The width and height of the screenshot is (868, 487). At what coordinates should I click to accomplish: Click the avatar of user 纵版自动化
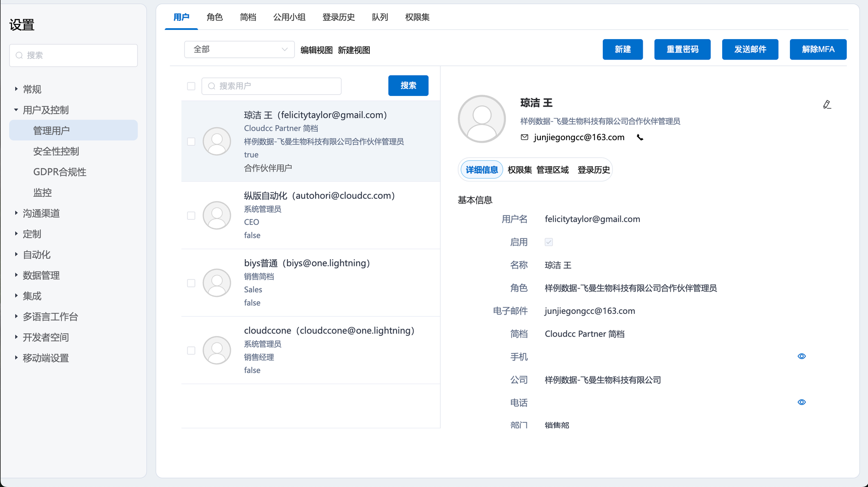[217, 215]
